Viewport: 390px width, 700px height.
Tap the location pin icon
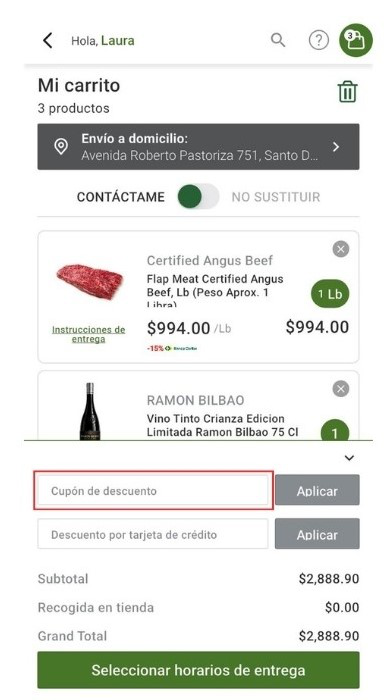[61, 146]
